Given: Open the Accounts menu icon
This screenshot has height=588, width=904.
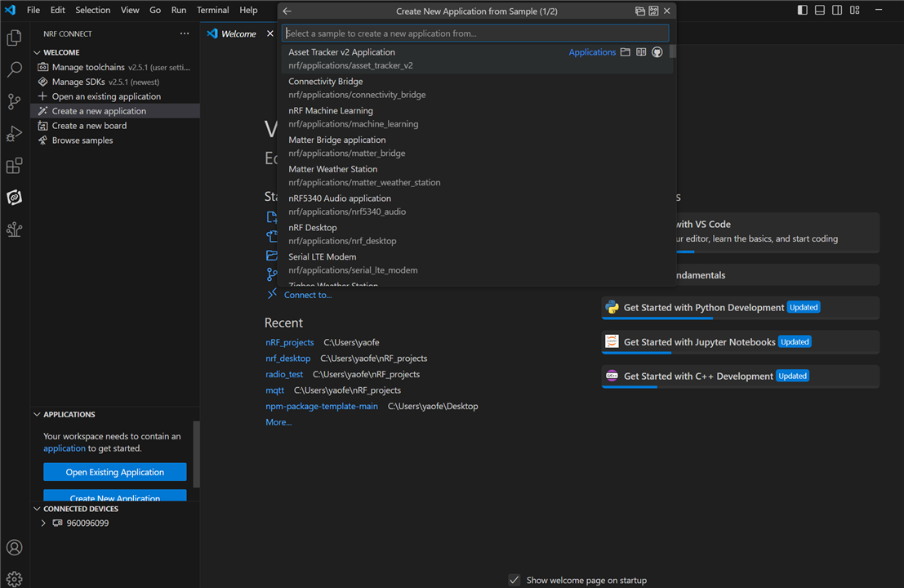Looking at the screenshot, I should [15, 547].
